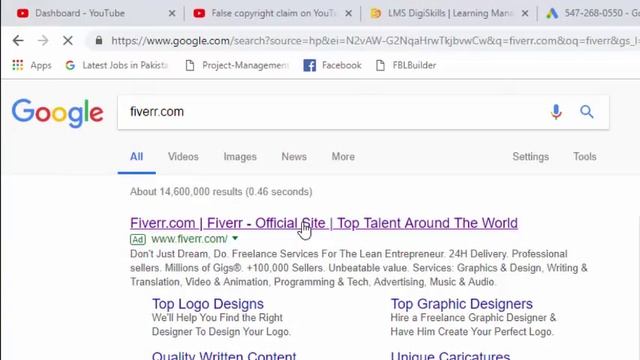
Task: Switch to 547-268-0550 Google Ads tab
Action: click(x=591, y=13)
